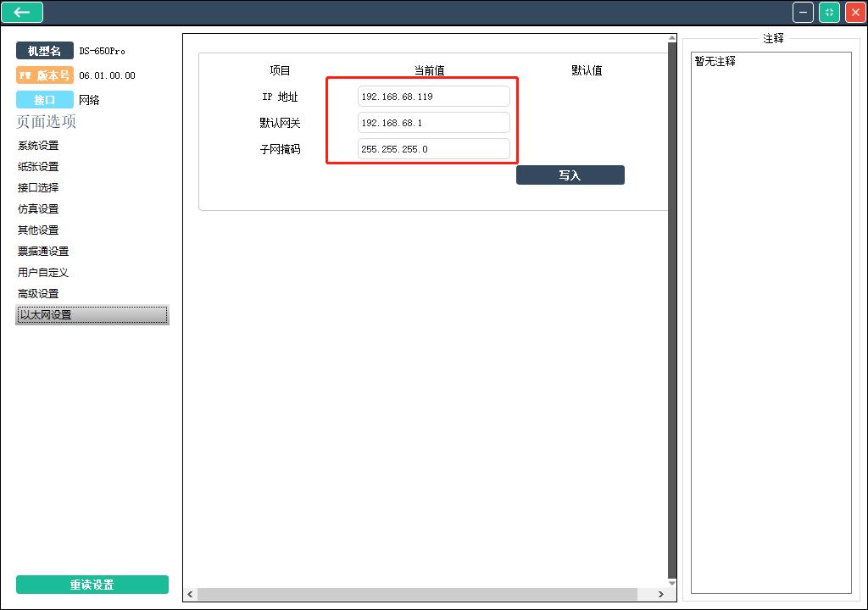Click the IP 地址 input field
This screenshot has height=610, width=868.
[433, 96]
